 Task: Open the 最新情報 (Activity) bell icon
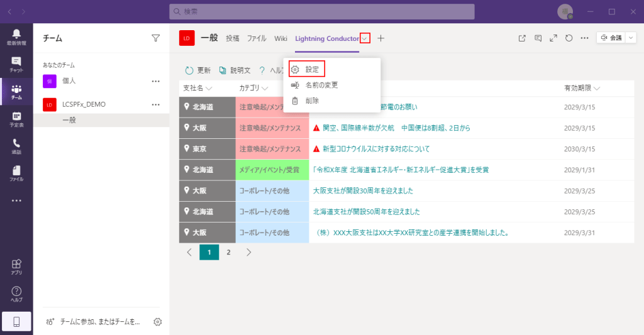pos(16,36)
